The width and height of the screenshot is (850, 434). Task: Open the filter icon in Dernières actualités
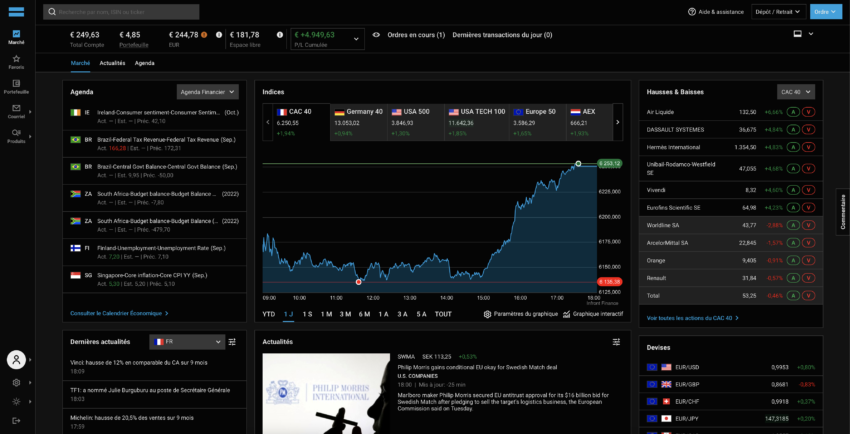click(232, 342)
